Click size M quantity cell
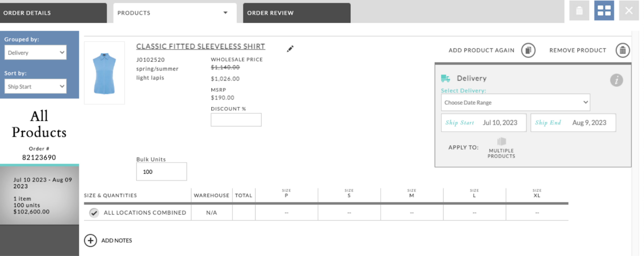644x256 pixels. [412, 213]
